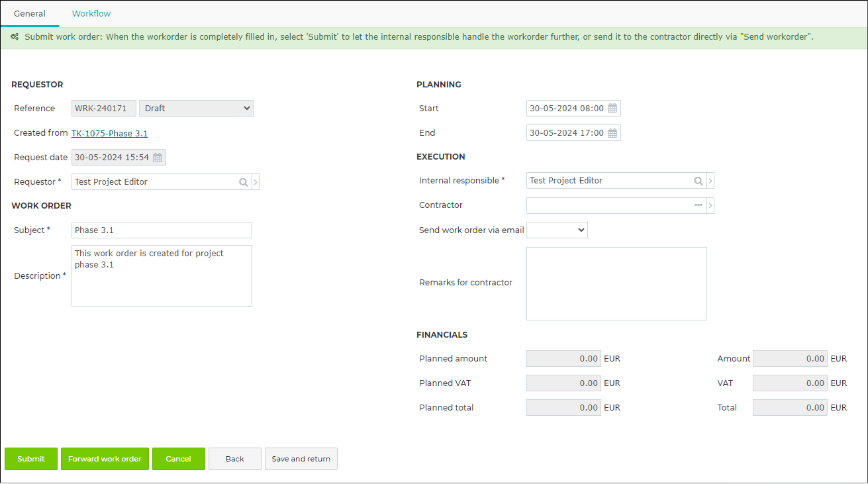Image resolution: width=868 pixels, height=484 pixels.
Task: Click the green Cancel button
Action: pos(179,459)
